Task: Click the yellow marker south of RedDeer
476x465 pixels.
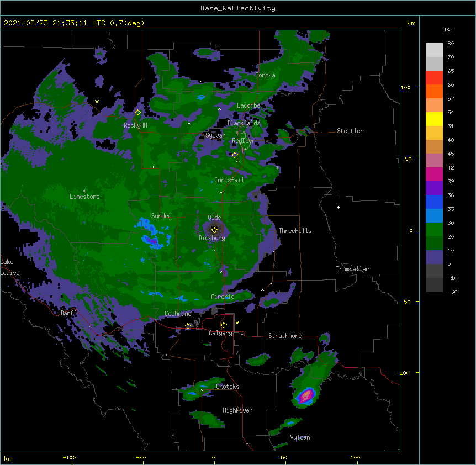Action: coord(235,155)
